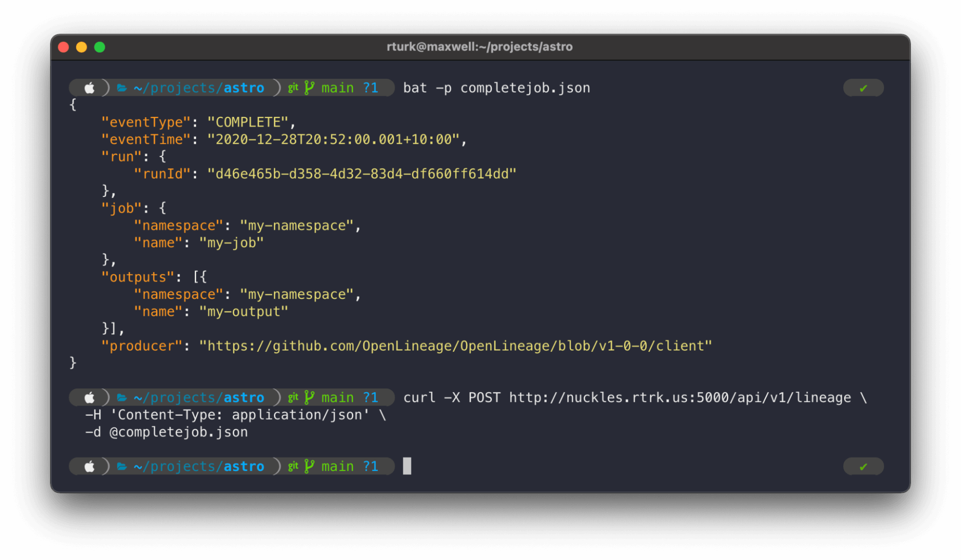This screenshot has height=560, width=961.
Task: Select the -d @completejob.json curl argument
Action: click(166, 432)
